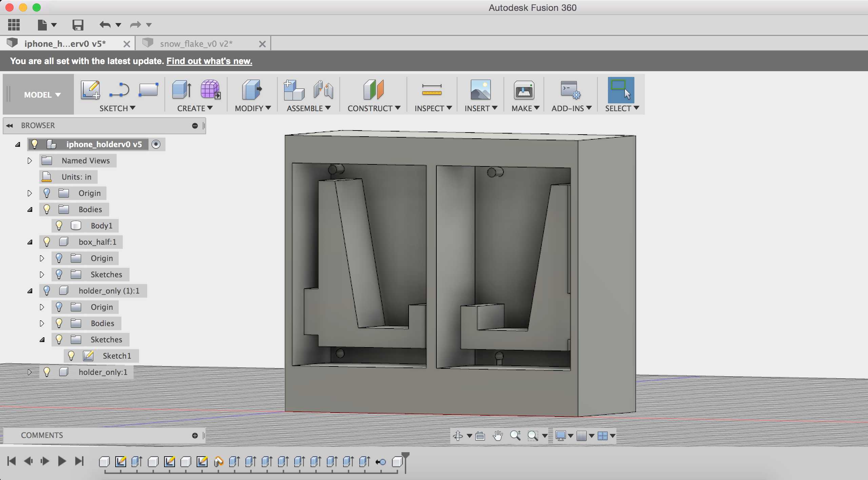Select the Create Sketch tool
Screen dimensions: 868x480
(x=90, y=90)
